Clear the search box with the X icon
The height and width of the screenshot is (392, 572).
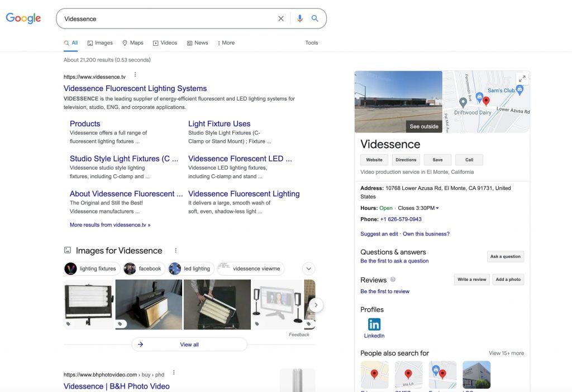pyautogui.click(x=281, y=18)
